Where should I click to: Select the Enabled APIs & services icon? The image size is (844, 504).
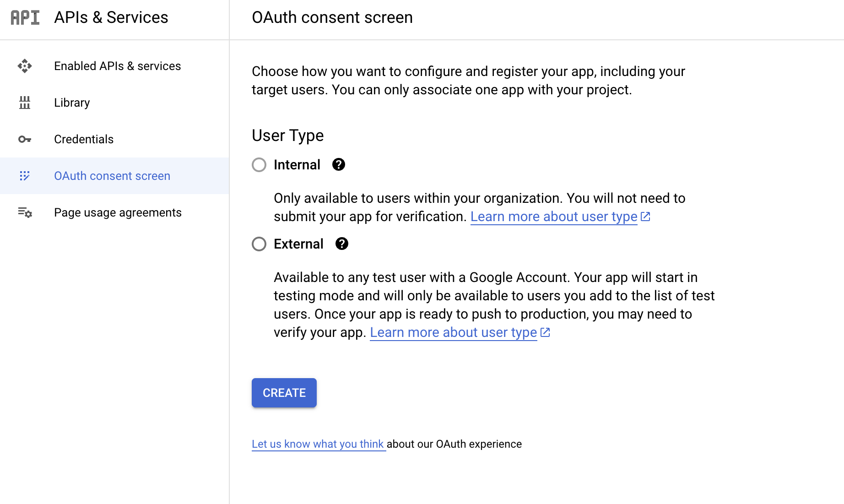[x=25, y=66]
